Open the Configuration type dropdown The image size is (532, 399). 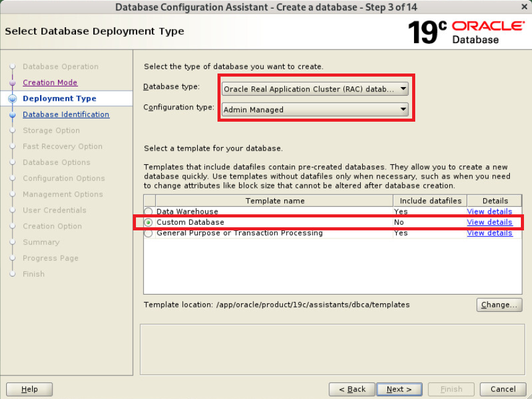(x=315, y=109)
